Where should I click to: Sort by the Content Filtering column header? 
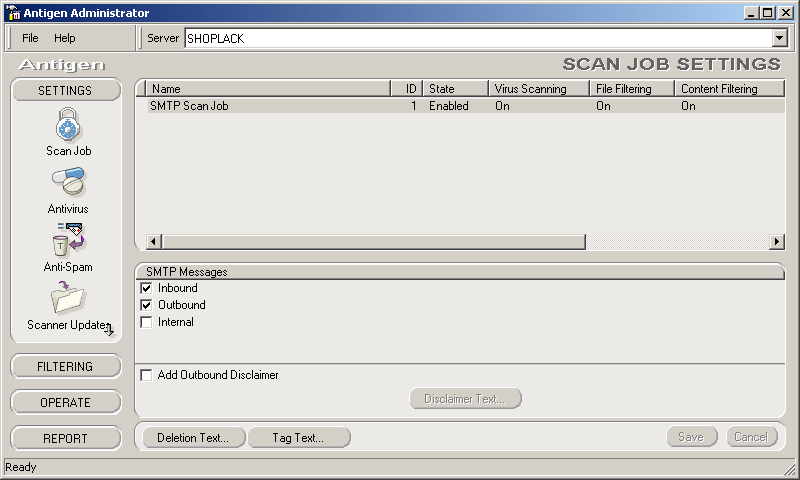click(730, 89)
